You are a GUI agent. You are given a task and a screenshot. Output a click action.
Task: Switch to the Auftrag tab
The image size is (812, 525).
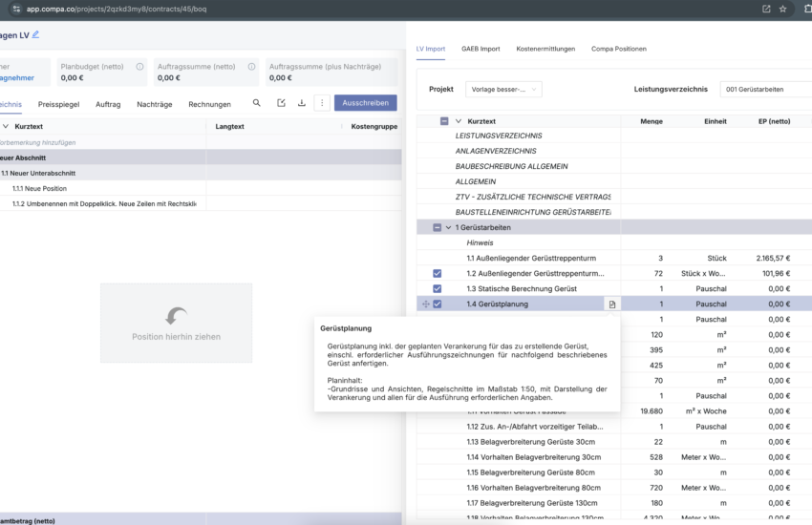click(x=108, y=104)
